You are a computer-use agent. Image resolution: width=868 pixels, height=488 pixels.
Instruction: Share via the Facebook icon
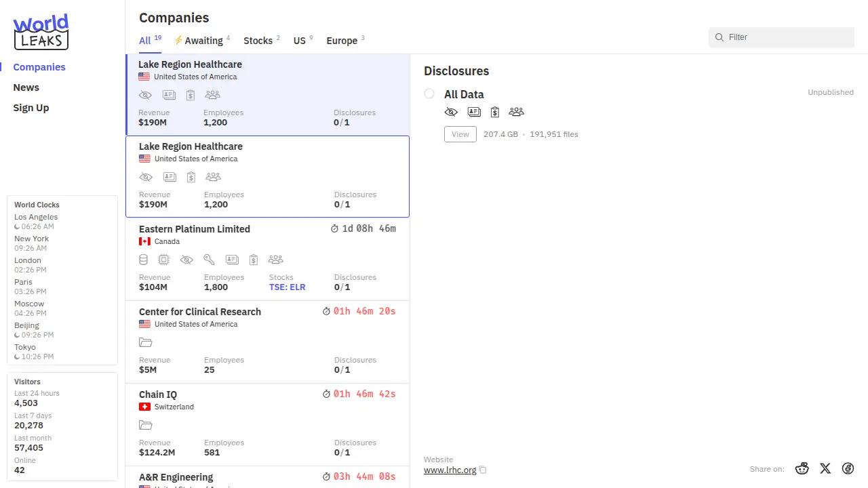848,468
